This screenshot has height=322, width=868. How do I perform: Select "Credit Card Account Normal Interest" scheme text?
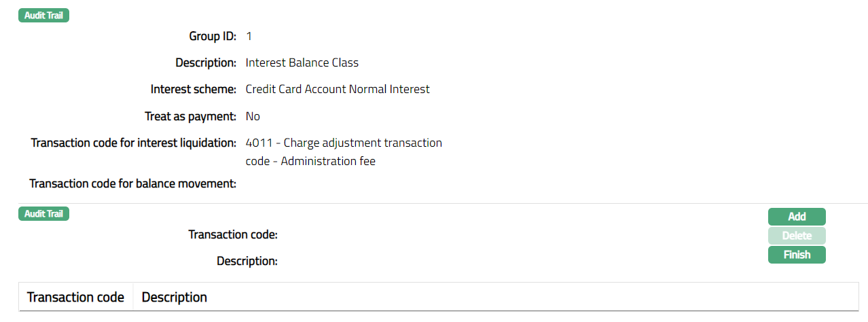(338, 89)
